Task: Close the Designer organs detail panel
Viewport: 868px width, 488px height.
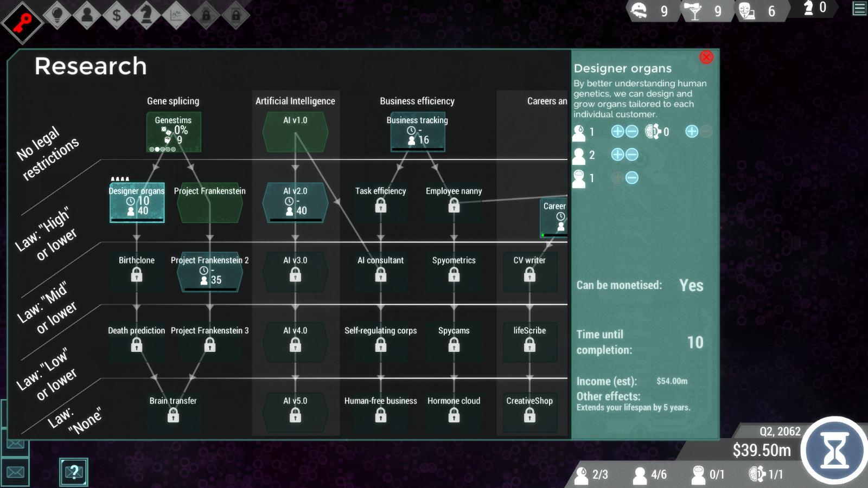Action: tap(706, 57)
